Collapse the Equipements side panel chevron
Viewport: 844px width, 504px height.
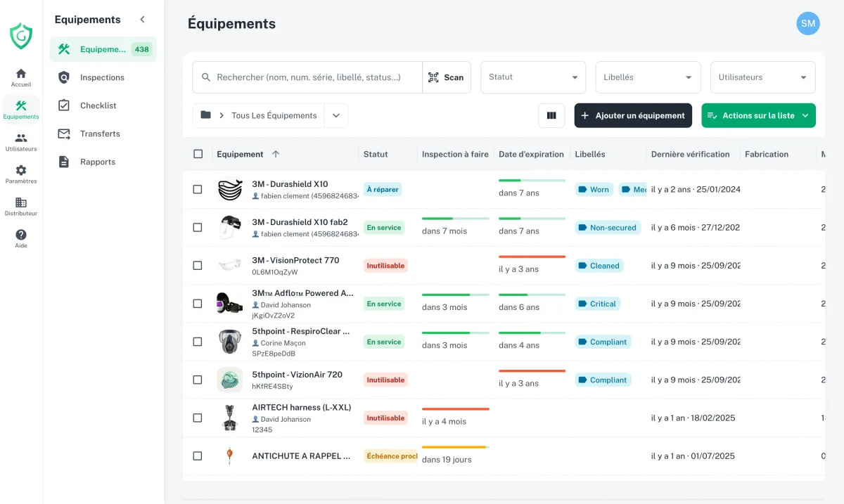pos(142,20)
